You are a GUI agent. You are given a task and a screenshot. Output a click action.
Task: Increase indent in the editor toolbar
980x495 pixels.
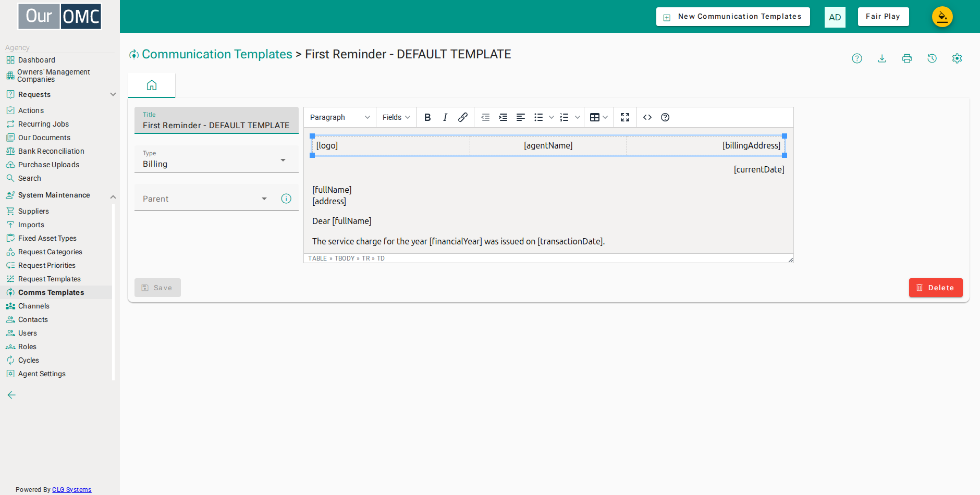tap(503, 117)
